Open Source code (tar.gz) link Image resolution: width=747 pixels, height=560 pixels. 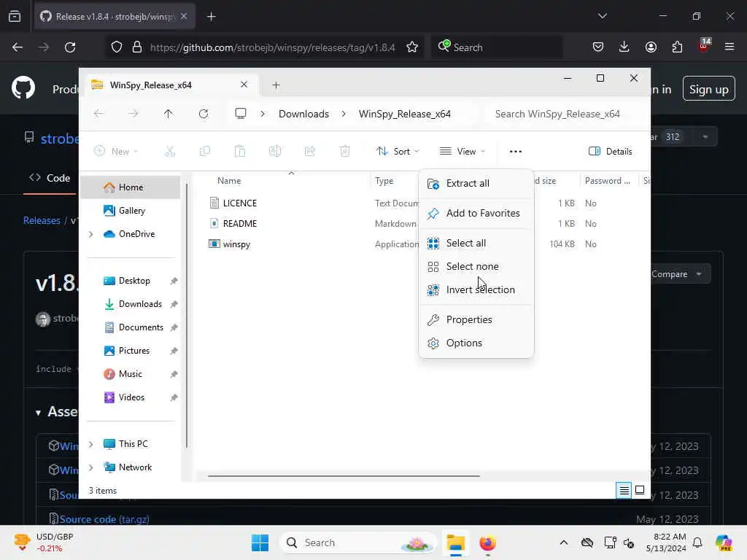point(104,519)
